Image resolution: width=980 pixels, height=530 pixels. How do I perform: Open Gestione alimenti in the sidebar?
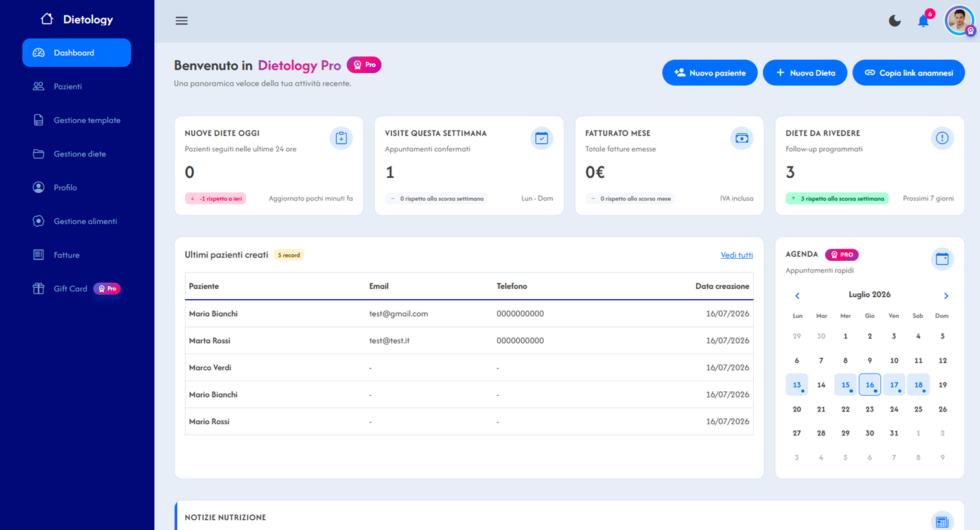click(76, 221)
